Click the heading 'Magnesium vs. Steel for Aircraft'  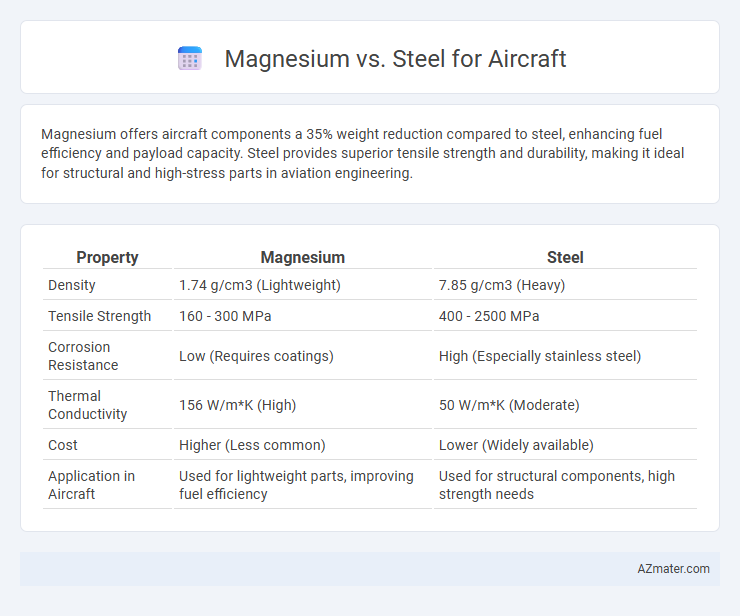395,59
